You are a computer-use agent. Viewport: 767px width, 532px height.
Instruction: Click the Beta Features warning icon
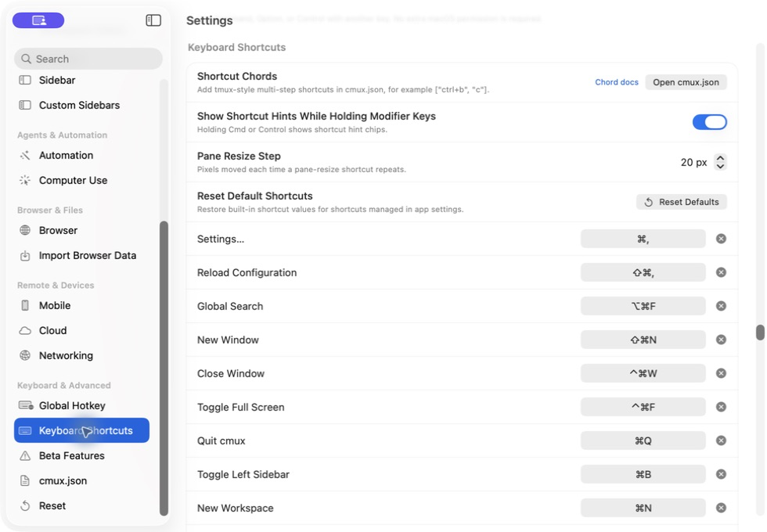pyautogui.click(x=25, y=455)
